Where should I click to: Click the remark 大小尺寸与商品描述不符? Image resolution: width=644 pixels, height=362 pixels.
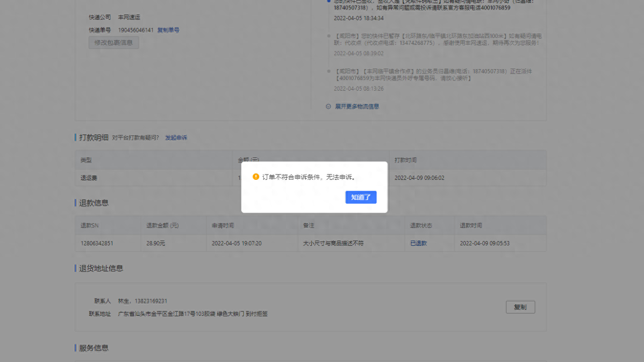point(334,243)
